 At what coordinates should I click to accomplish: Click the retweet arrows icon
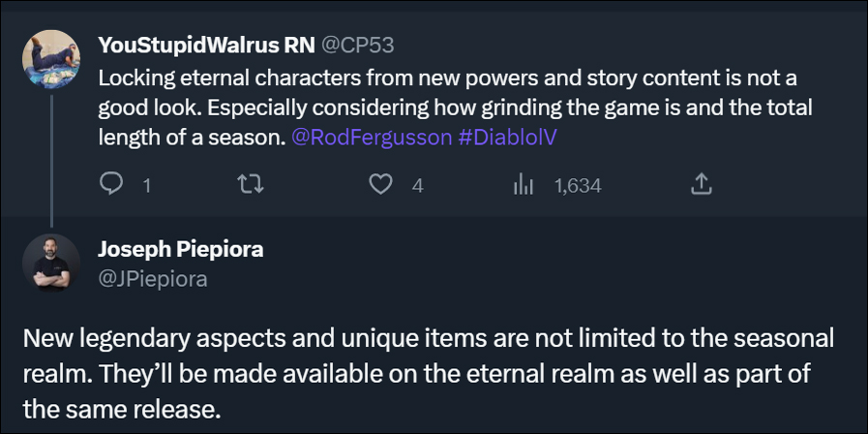point(251,184)
